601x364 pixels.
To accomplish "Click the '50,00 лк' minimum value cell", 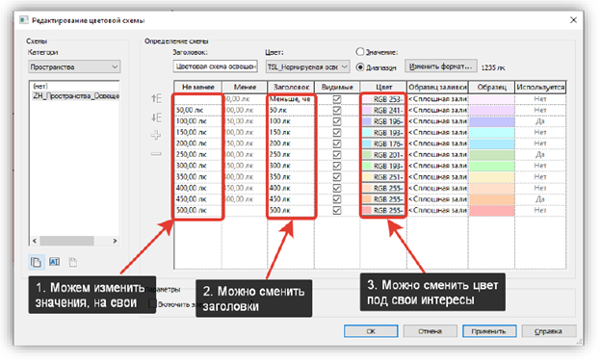I will click(197, 111).
